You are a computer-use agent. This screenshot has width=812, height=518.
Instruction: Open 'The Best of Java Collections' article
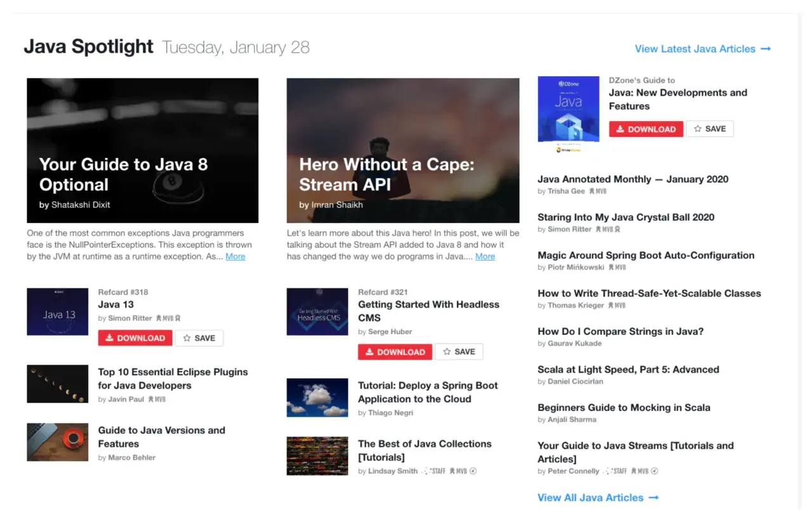tap(425, 451)
